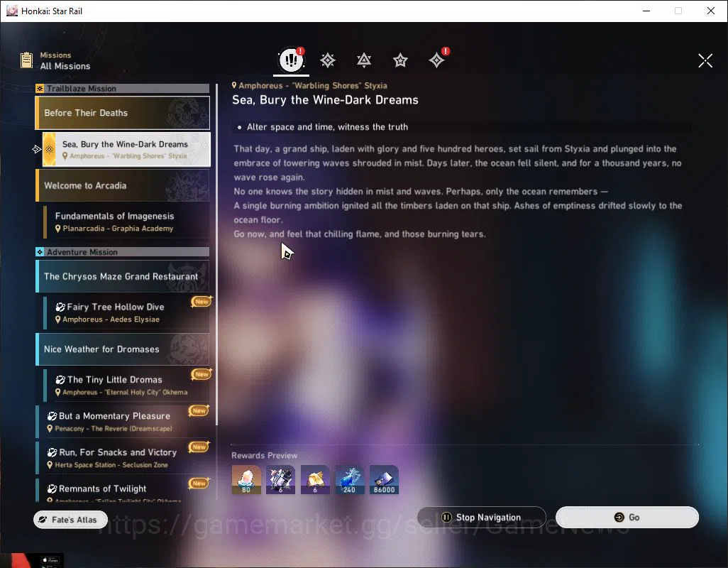This screenshot has width=728, height=568.
Task: Expand The Chrysos Maze Grand Restaurant group
Action: pos(123,276)
